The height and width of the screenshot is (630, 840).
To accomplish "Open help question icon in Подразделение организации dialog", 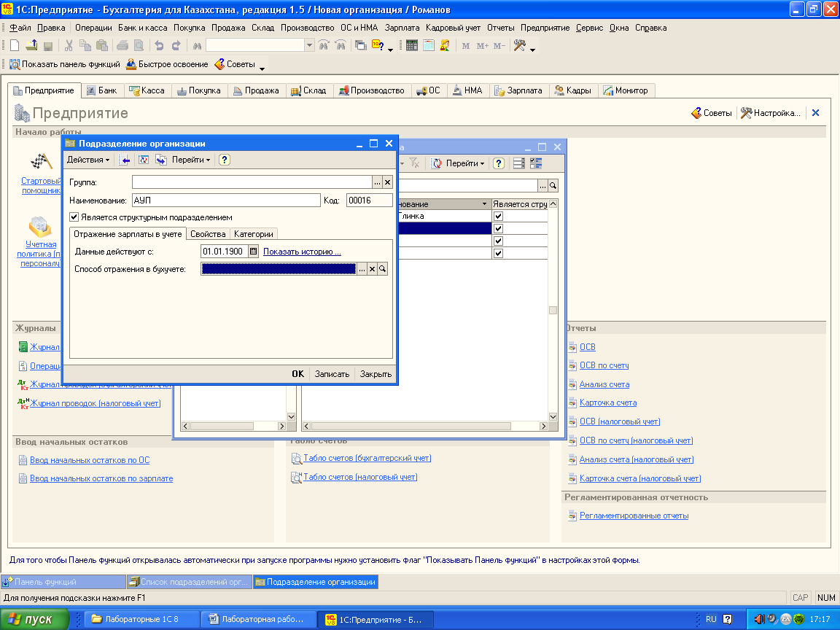I will [x=225, y=160].
